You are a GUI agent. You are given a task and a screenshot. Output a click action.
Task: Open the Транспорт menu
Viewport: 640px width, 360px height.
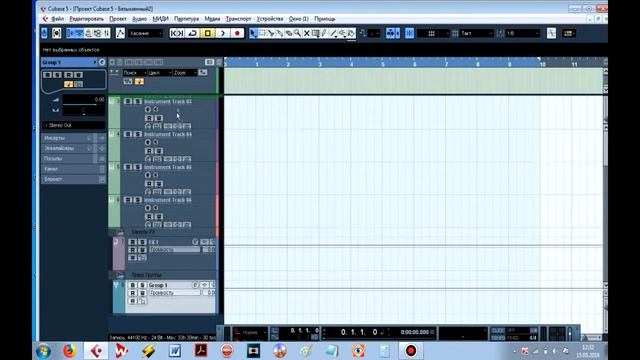(238, 19)
